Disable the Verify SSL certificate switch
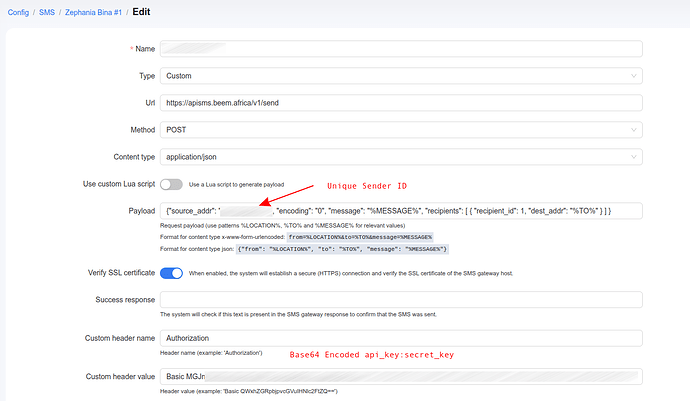The height and width of the screenshot is (401, 690). click(x=171, y=273)
